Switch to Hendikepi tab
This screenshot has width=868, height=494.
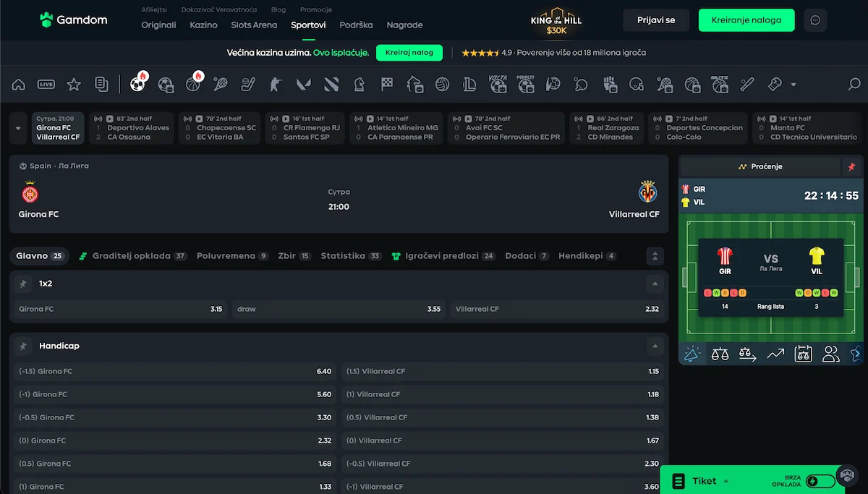(x=587, y=256)
